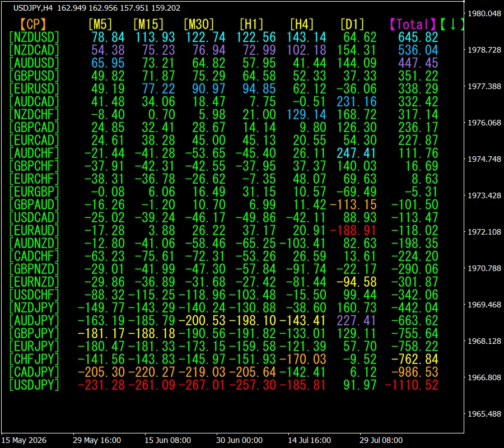The width and height of the screenshot is (504, 448).
Task: Click the [AUDJPY] pair label
Action: (x=34, y=320)
